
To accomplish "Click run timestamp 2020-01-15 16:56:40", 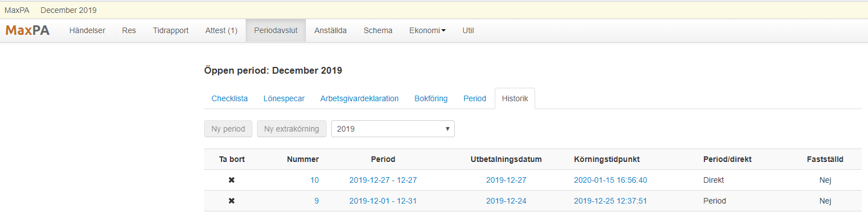I will click(610, 180).
